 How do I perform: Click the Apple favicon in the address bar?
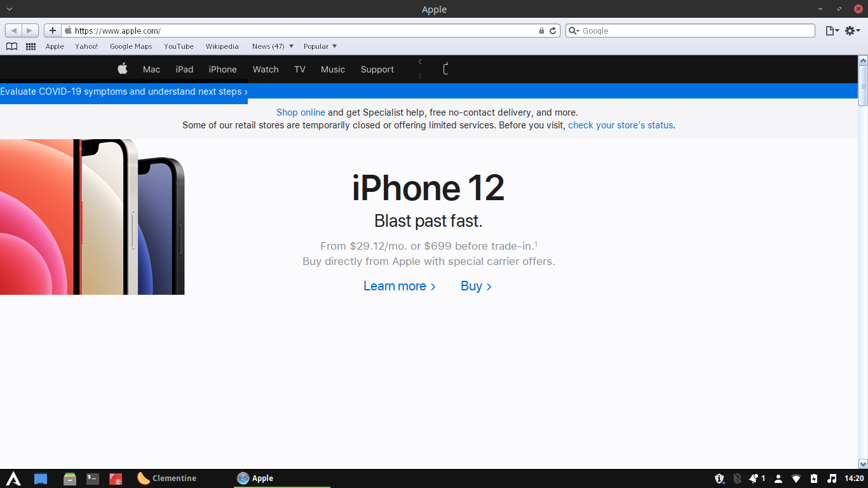pyautogui.click(x=68, y=30)
